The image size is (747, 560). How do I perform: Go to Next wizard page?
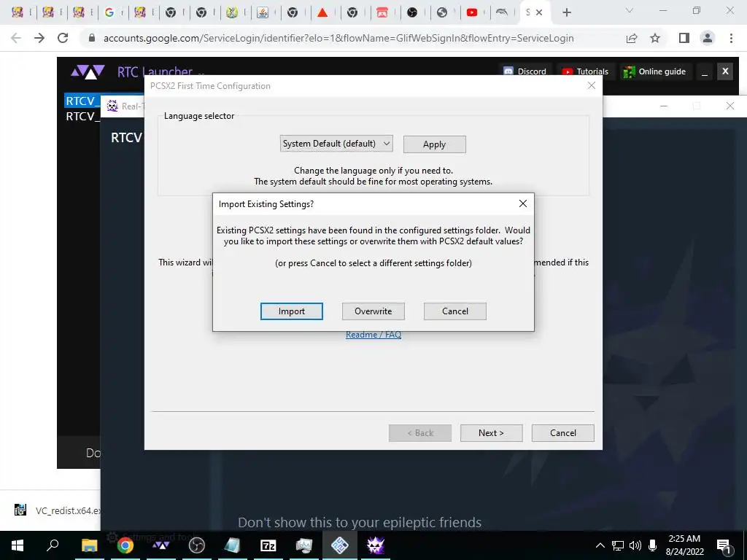491,433
